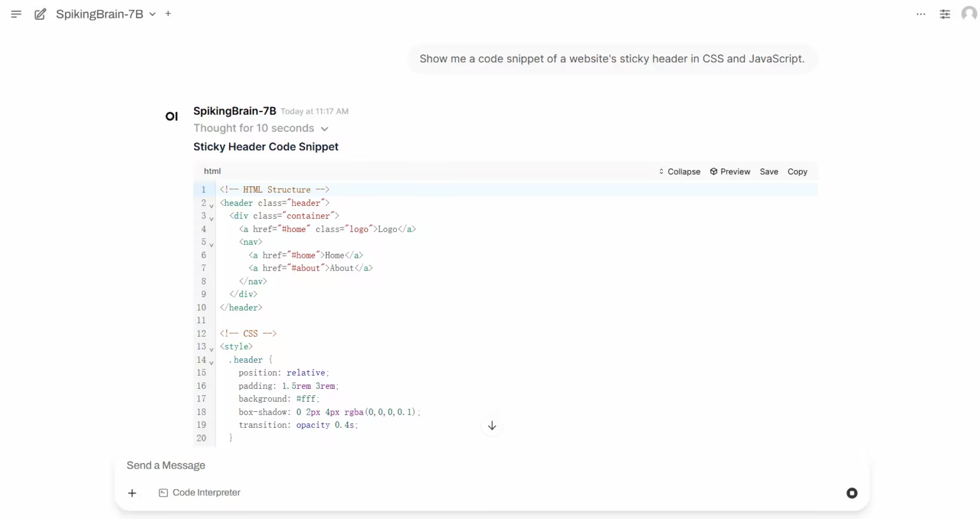Collapse the html code block

coord(679,172)
